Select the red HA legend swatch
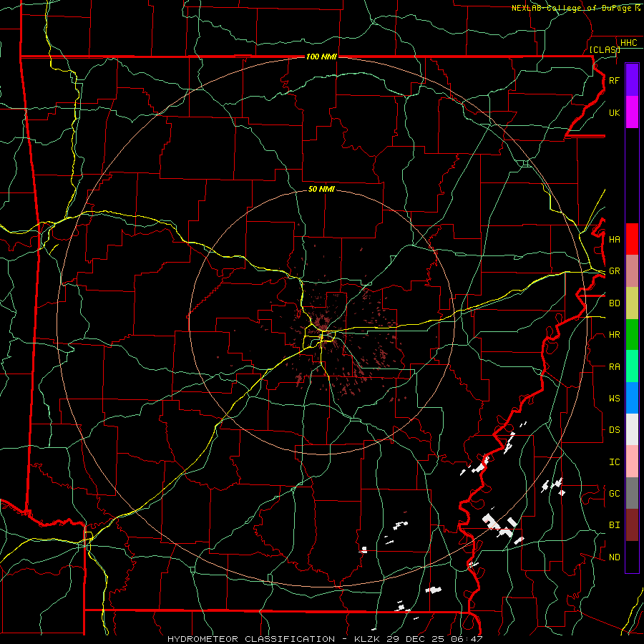The height and width of the screenshot is (644, 644). [x=632, y=239]
